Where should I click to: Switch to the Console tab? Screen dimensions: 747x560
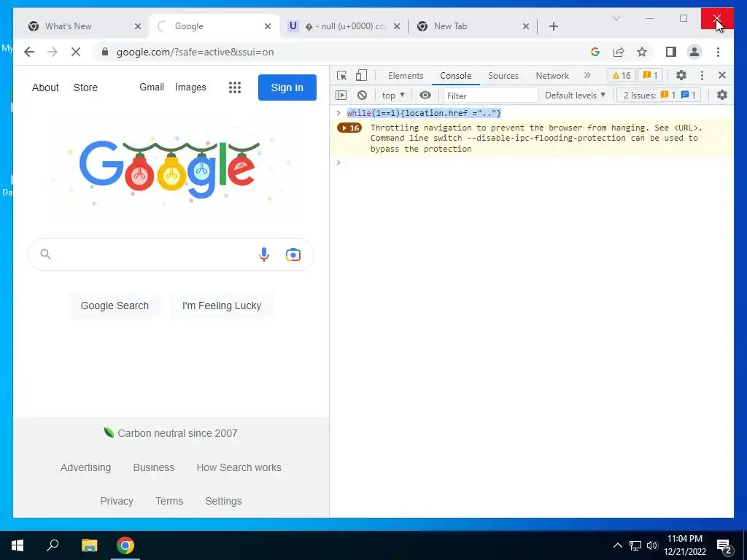tap(455, 76)
